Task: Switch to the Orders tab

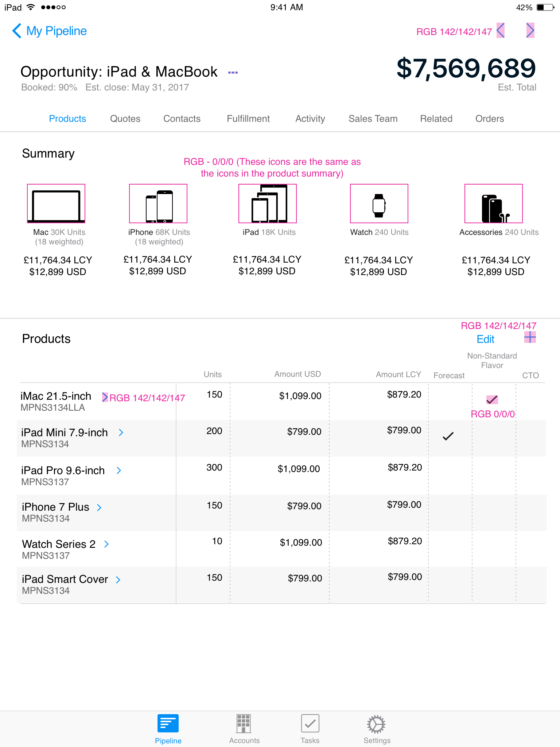Action: (490, 119)
